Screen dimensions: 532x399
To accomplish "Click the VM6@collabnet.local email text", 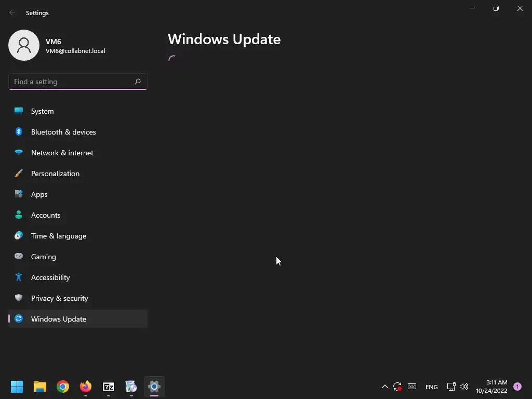I will [75, 51].
